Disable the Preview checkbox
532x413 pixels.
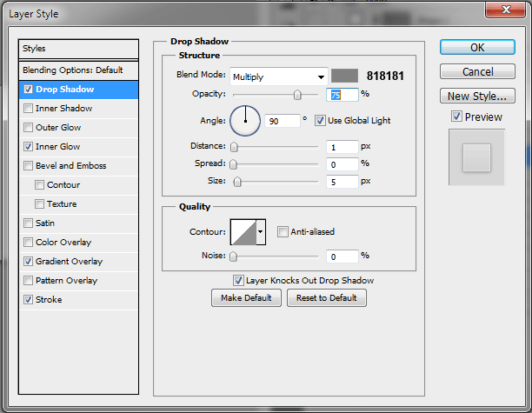(456, 117)
